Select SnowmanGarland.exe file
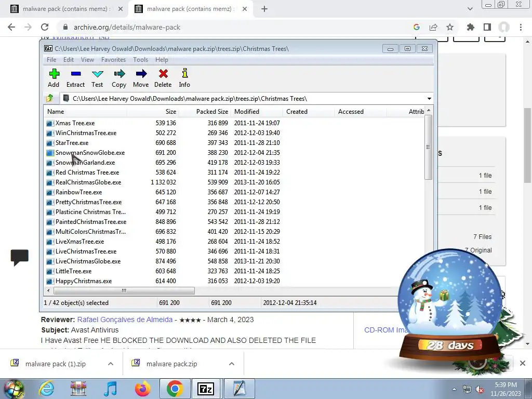This screenshot has width=532, height=399. (85, 163)
